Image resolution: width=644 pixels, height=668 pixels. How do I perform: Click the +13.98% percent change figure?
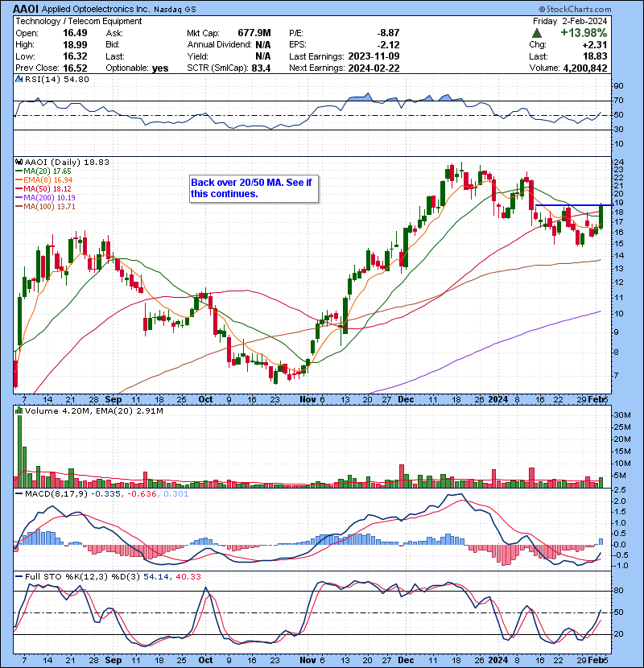584,33
